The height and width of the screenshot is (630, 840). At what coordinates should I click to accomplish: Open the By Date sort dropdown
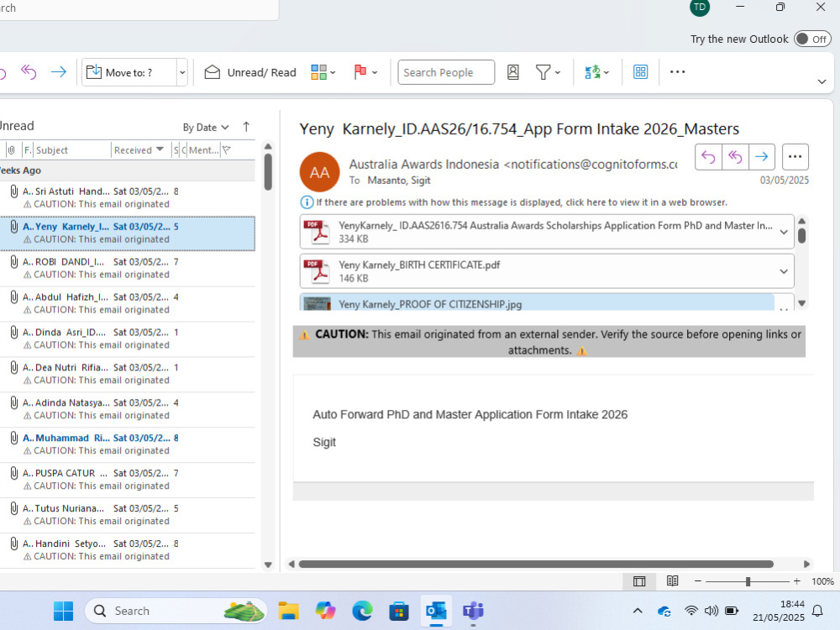tap(206, 128)
